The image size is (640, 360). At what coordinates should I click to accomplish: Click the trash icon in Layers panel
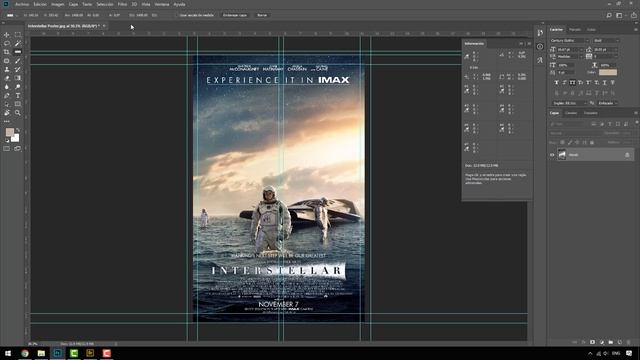(629, 342)
